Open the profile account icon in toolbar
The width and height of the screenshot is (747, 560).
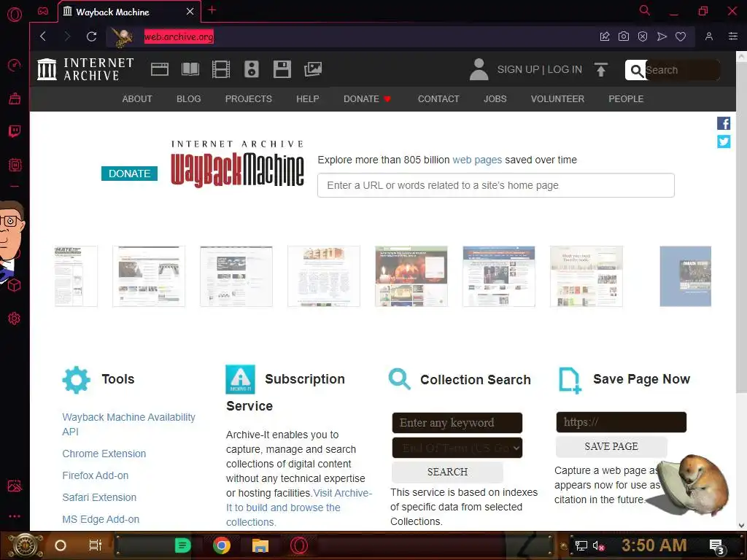click(709, 36)
